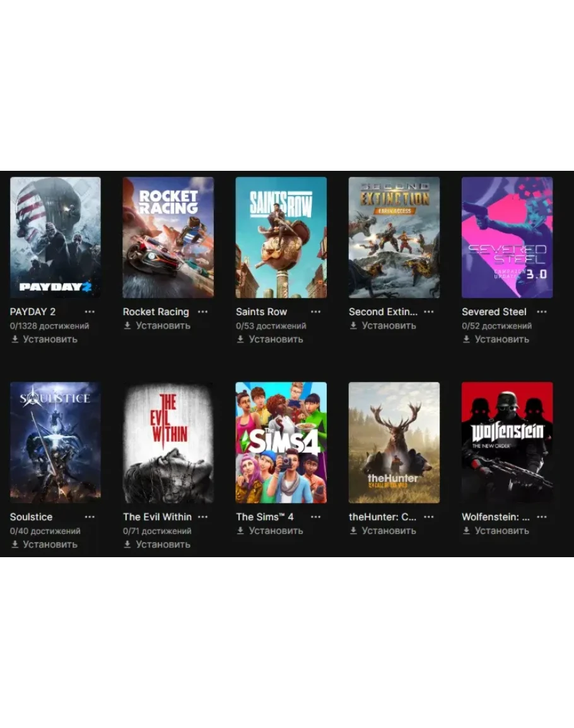Open the three-dot menu for Saints Row

315,311
